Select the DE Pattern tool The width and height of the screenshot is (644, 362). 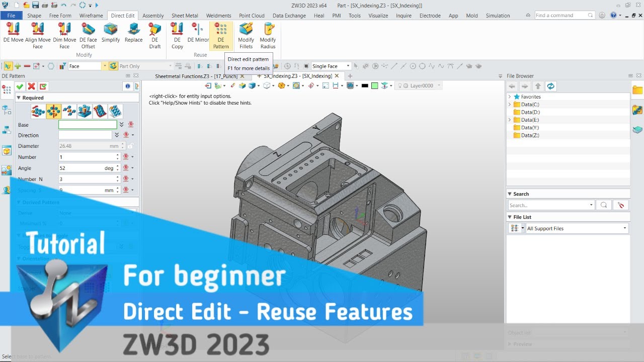tap(221, 36)
